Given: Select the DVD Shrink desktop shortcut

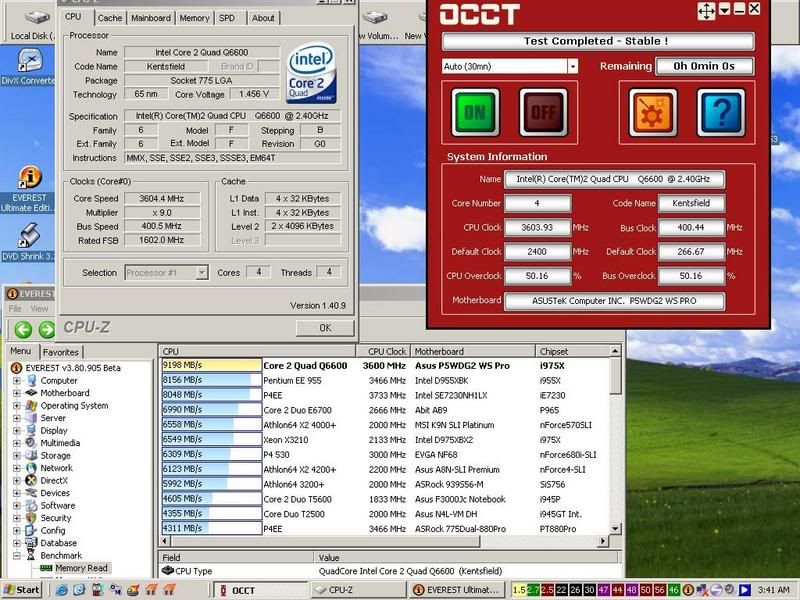Looking at the screenshot, I should (29, 243).
